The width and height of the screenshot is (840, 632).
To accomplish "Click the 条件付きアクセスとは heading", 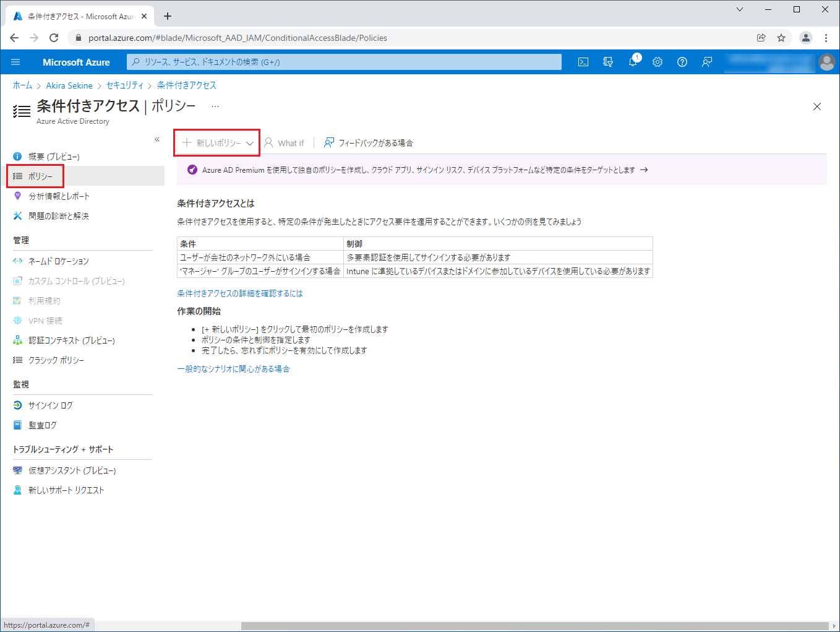I will coord(216,203).
